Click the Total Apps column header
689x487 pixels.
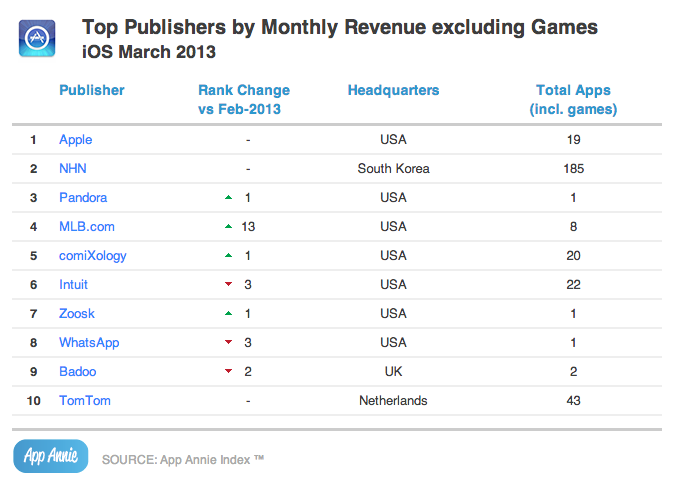573,99
